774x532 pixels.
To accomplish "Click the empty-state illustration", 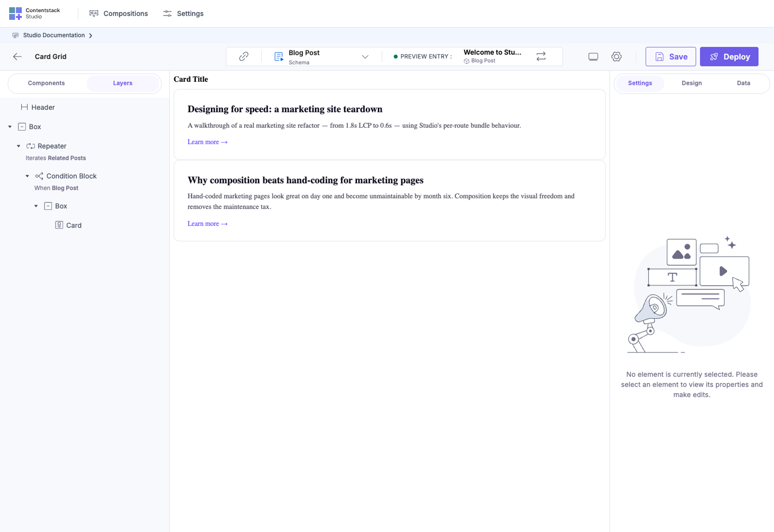I will (689, 294).
